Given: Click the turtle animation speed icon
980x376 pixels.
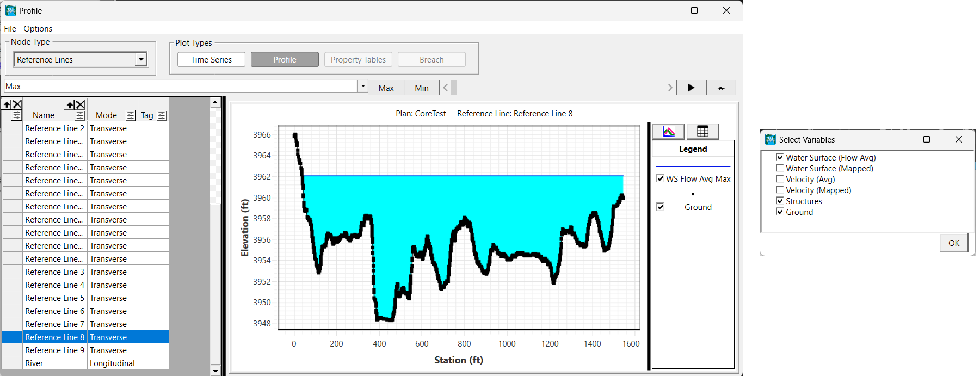Looking at the screenshot, I should click(721, 88).
